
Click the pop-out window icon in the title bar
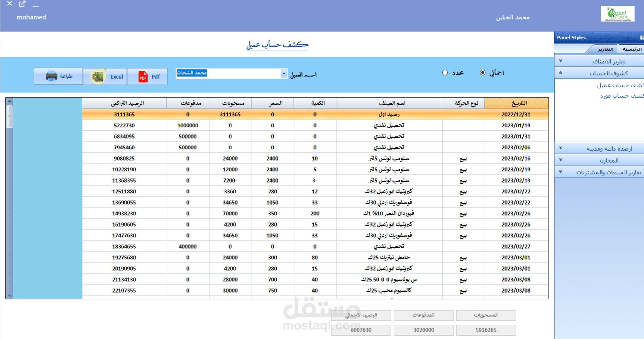(22, 4)
